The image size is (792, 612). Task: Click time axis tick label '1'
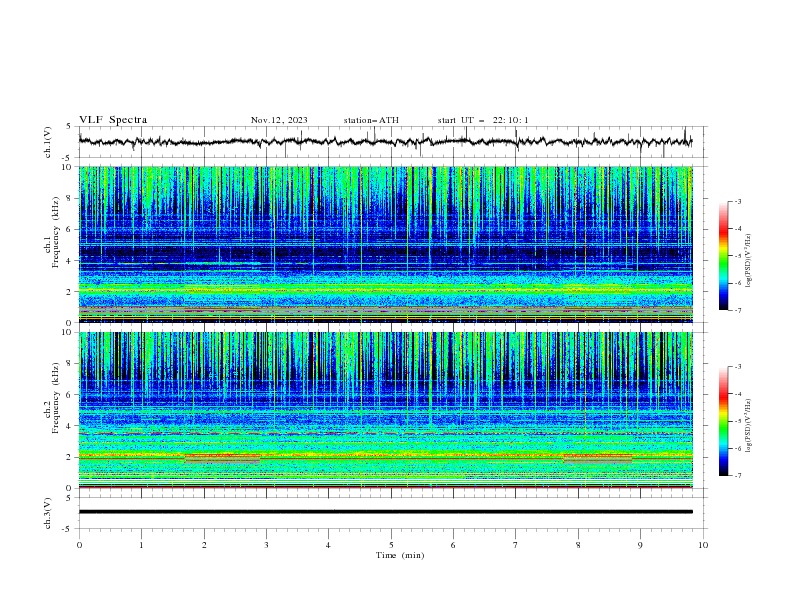tap(142, 545)
